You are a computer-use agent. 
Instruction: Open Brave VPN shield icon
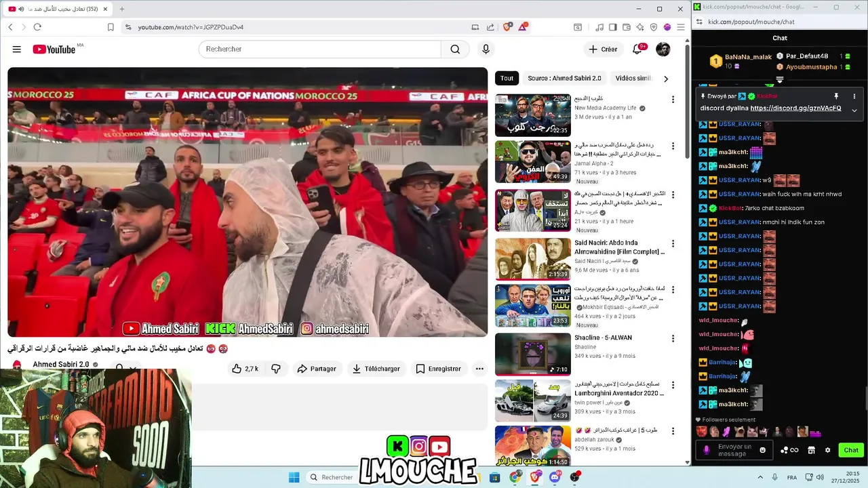[654, 27]
